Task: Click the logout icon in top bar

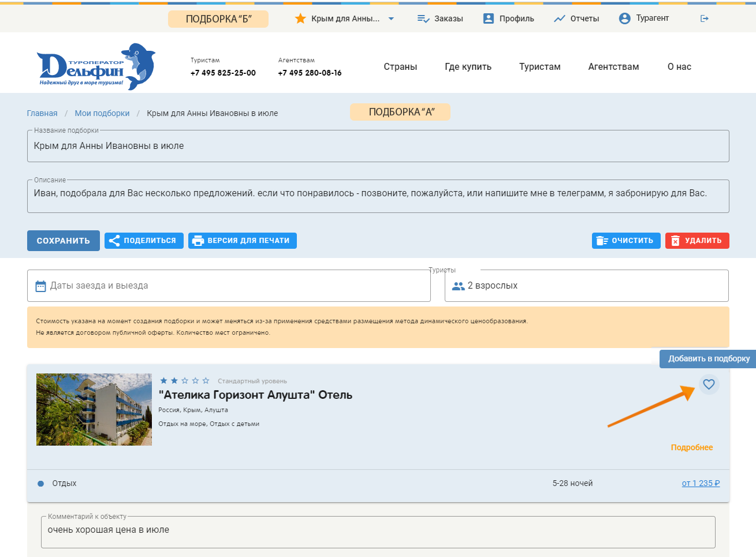Action: (704, 18)
